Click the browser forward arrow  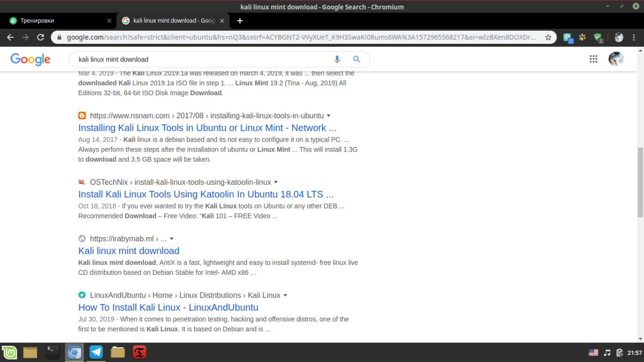26,37
